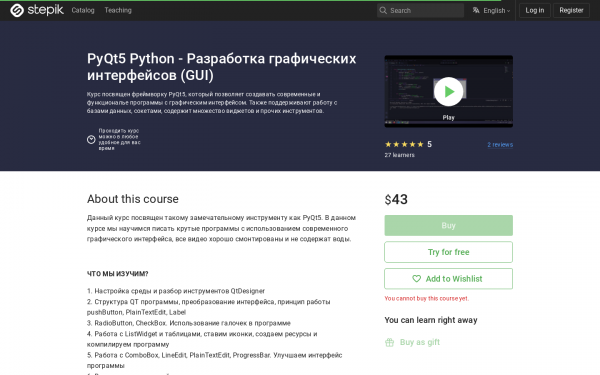Open the Catalog menu item

(x=83, y=10)
